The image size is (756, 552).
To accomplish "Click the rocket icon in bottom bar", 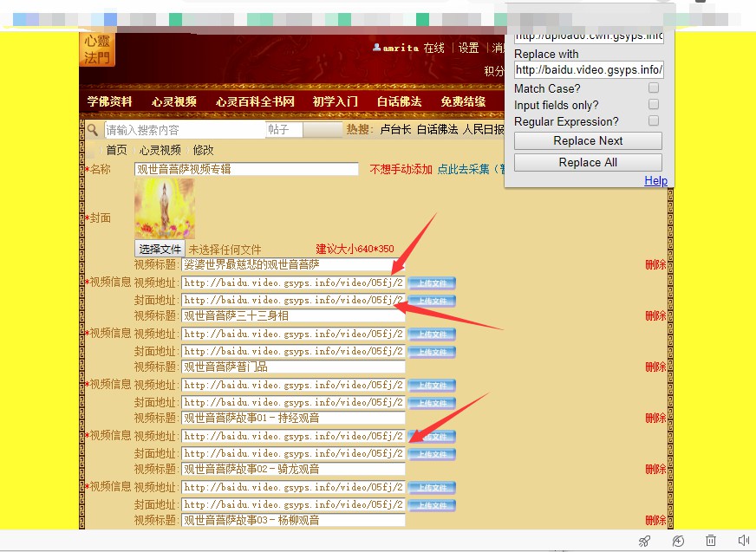I will pyautogui.click(x=644, y=541).
